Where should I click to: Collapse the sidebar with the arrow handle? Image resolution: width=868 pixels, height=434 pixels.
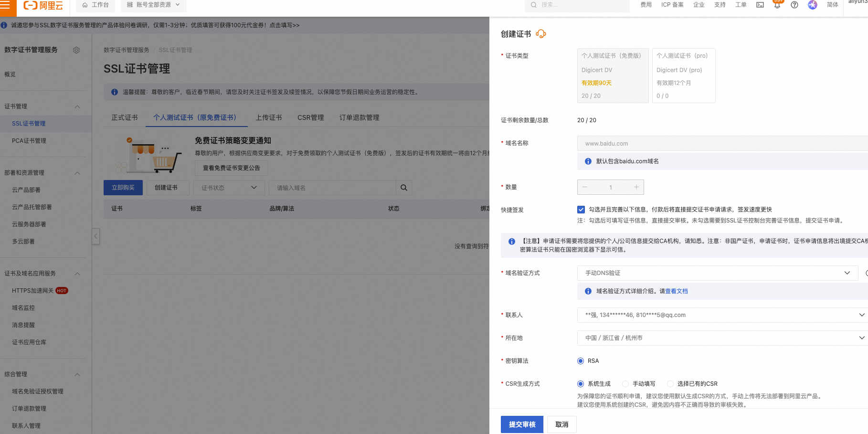pos(96,236)
